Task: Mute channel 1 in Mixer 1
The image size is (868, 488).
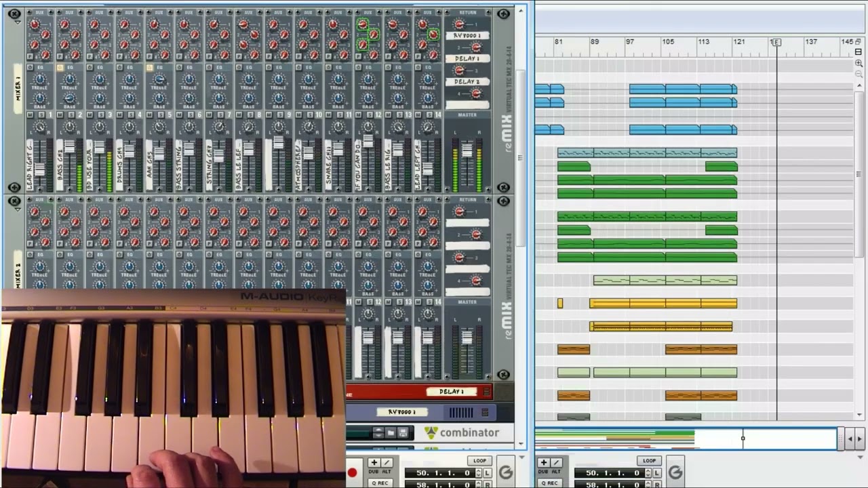Action: click(30, 115)
